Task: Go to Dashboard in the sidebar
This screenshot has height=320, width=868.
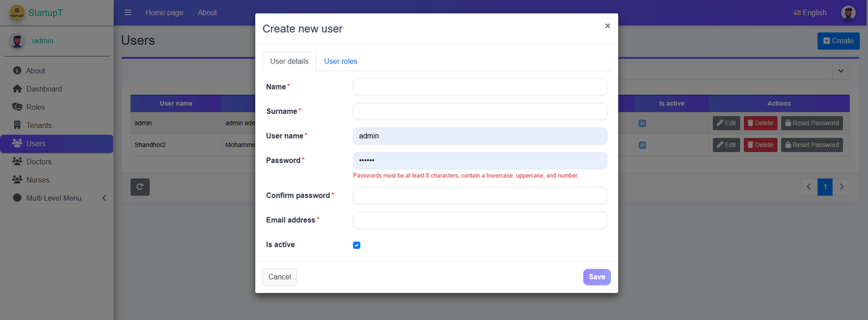Action: click(x=56, y=89)
